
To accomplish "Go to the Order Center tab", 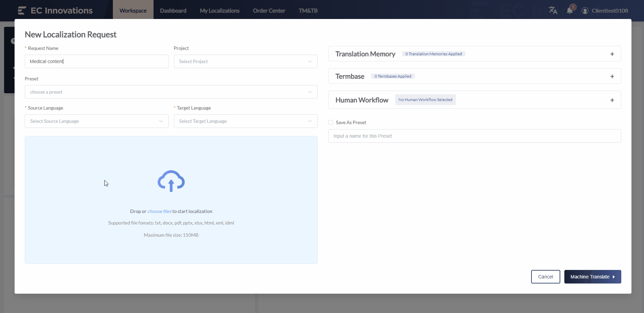I will (269, 11).
